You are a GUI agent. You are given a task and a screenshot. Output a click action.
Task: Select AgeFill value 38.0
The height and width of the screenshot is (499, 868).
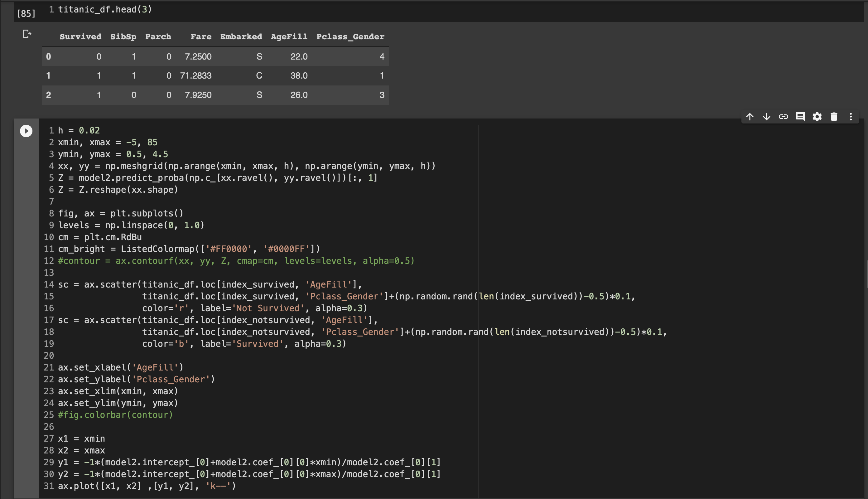pyautogui.click(x=299, y=76)
